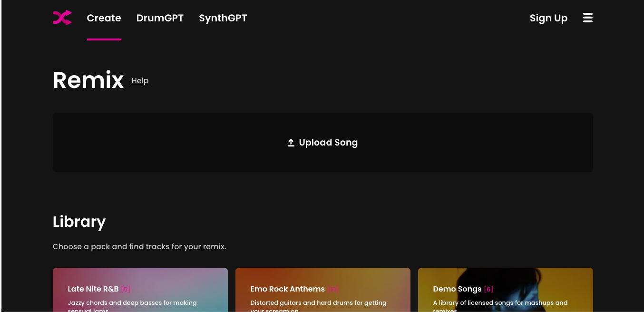The width and height of the screenshot is (644, 312).
Task: Click the Remix page heading
Action: [88, 80]
